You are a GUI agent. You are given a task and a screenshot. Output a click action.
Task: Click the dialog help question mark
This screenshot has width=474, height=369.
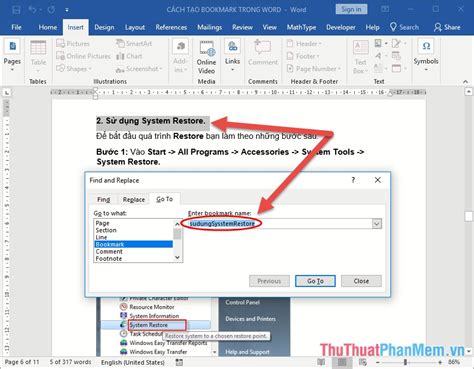coord(353,180)
